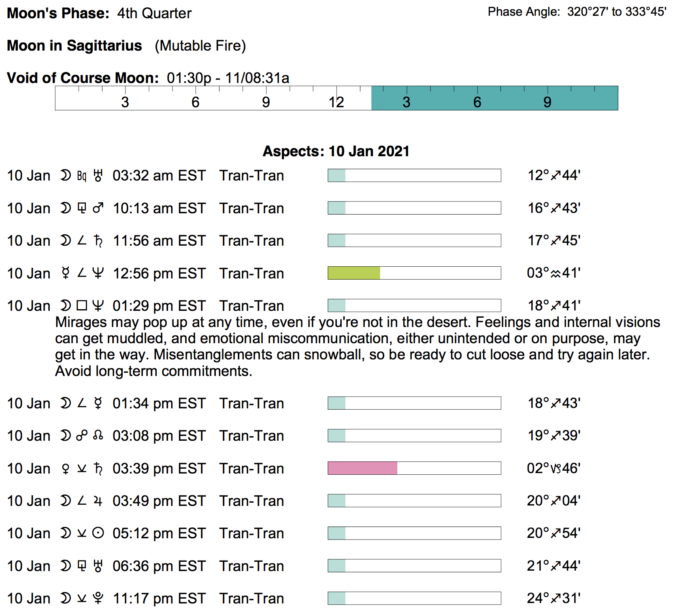
Task: Select the "Moon in Sagittarius" label
Action: [75, 46]
